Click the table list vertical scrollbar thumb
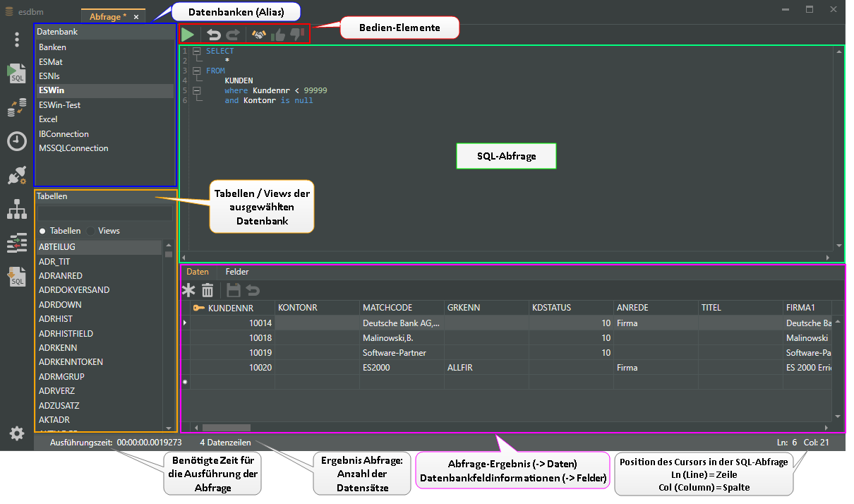The image size is (854, 504). [x=169, y=253]
